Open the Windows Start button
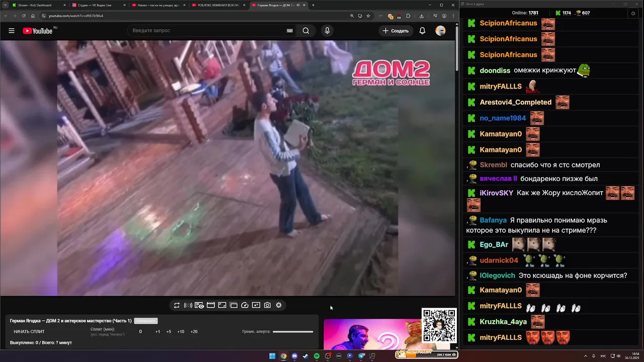This screenshot has width=644, height=362. click(272, 356)
